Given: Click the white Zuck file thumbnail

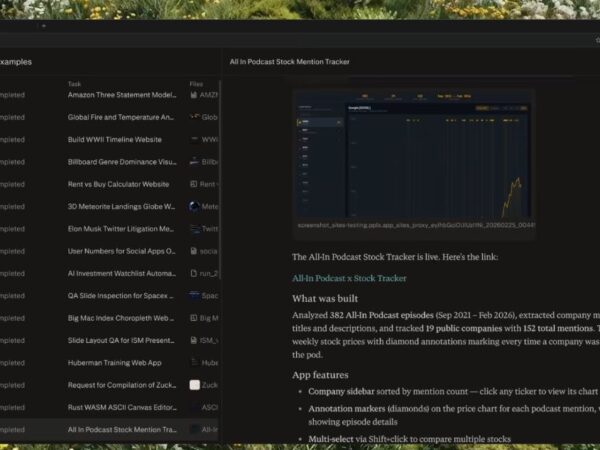Looking at the screenshot, I should (194, 385).
